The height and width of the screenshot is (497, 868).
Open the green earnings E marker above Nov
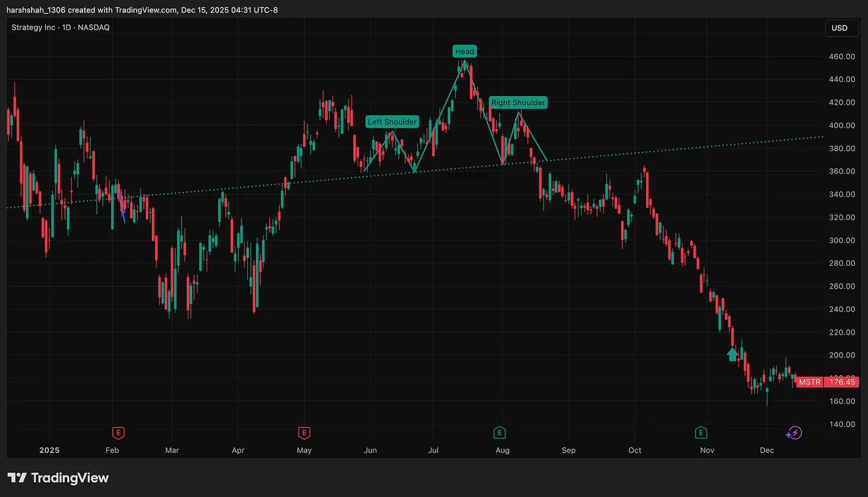pyautogui.click(x=701, y=433)
